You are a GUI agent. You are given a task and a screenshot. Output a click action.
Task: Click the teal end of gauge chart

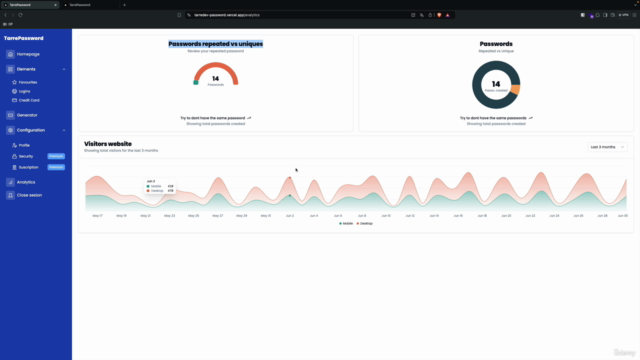click(x=196, y=82)
